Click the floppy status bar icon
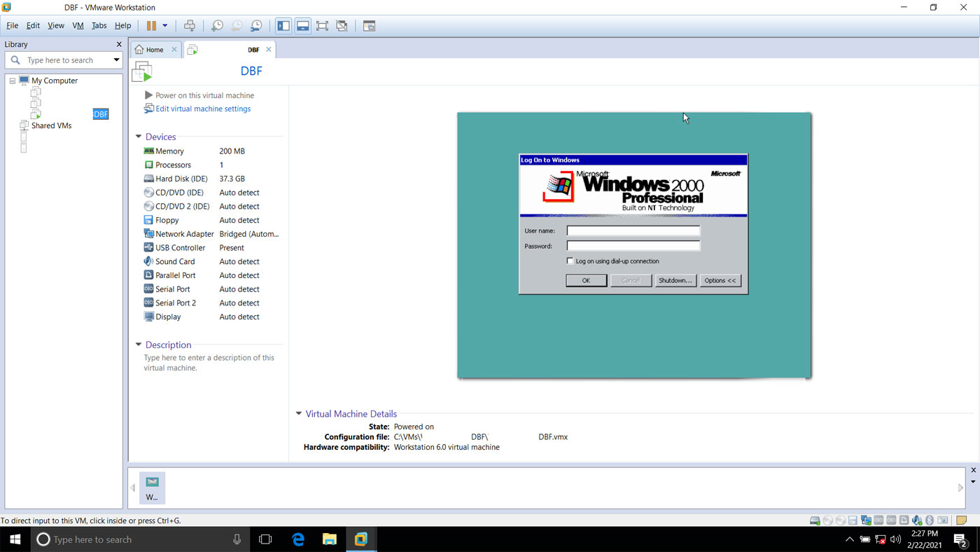The image size is (980, 552). click(853, 520)
